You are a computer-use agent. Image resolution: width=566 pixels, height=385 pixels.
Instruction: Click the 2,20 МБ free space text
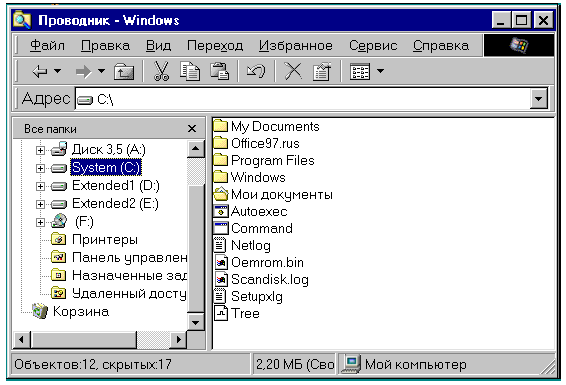coord(295,364)
